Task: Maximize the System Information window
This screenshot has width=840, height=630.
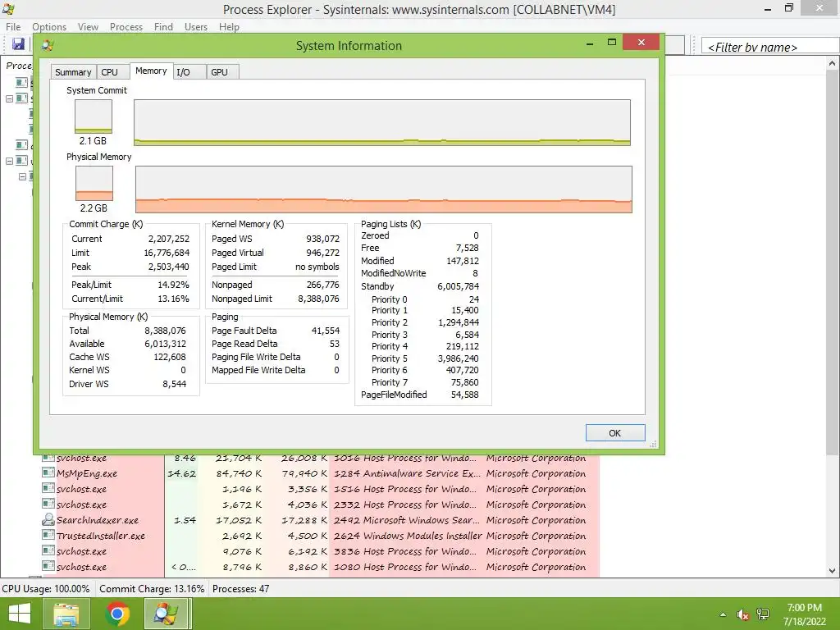Action: coord(612,43)
